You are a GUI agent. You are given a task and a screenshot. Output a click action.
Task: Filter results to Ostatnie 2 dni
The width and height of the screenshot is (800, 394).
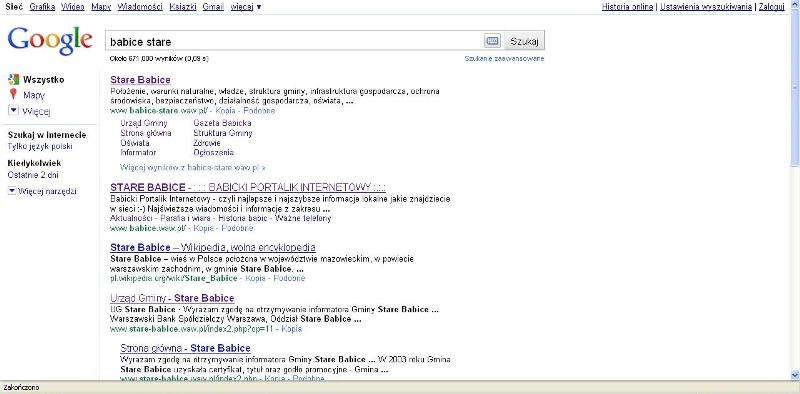[x=33, y=175]
